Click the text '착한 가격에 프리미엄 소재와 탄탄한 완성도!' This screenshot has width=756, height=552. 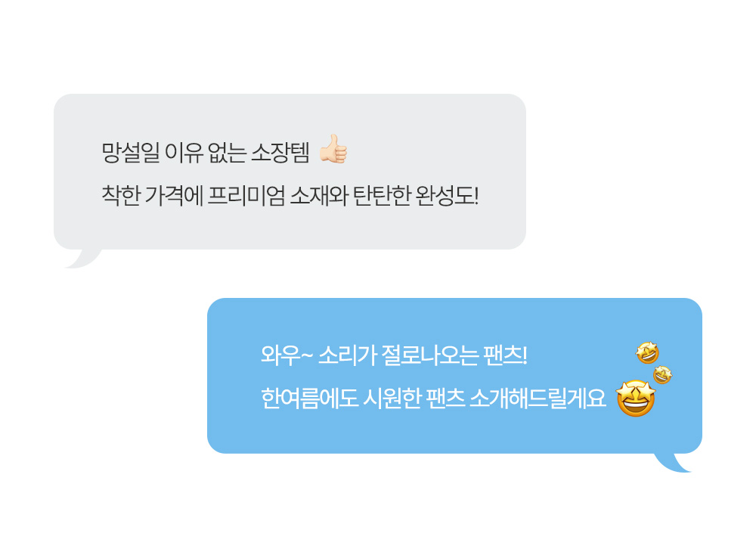click(x=290, y=196)
